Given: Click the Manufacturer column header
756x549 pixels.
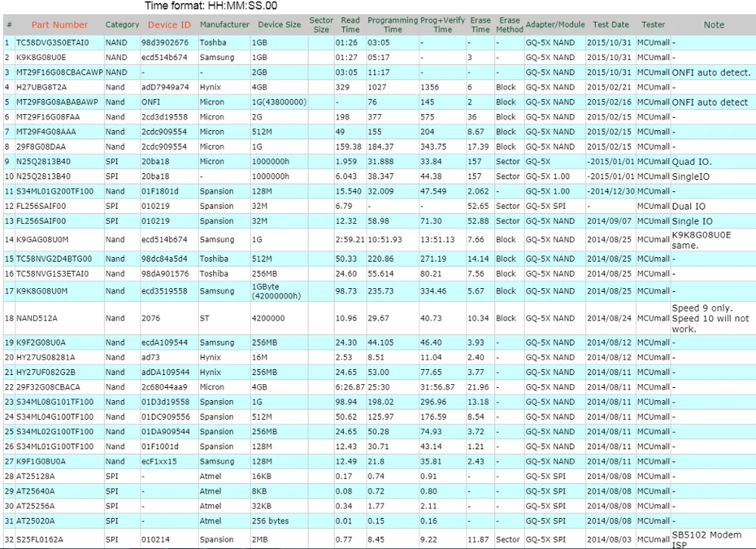Looking at the screenshot, I should tap(225, 25).
